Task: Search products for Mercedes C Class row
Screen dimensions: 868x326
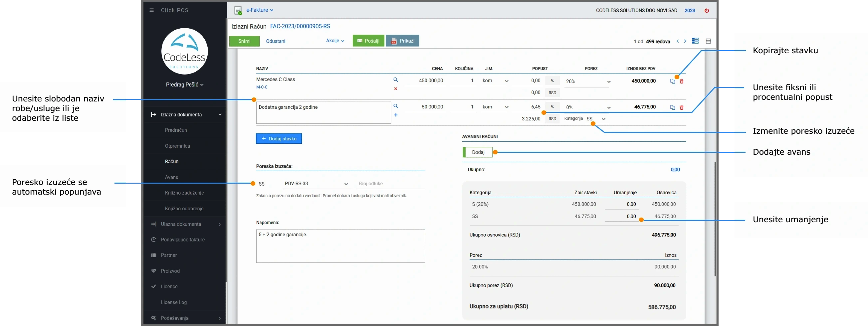Action: point(396,80)
